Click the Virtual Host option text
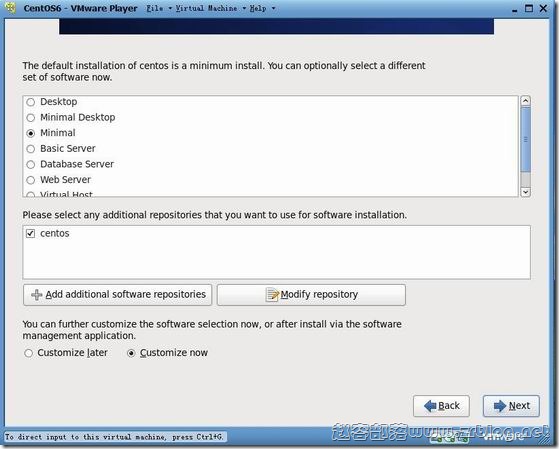This screenshot has width=559, height=449. (66, 195)
